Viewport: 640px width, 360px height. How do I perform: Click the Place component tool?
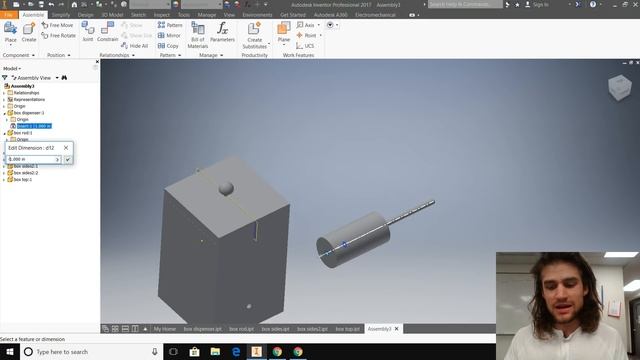11,33
